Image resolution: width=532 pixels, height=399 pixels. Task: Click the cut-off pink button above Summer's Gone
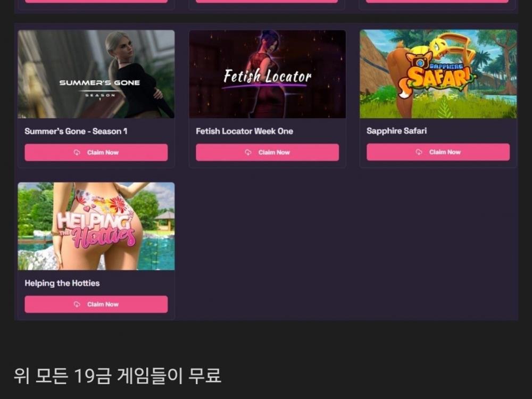96,2
